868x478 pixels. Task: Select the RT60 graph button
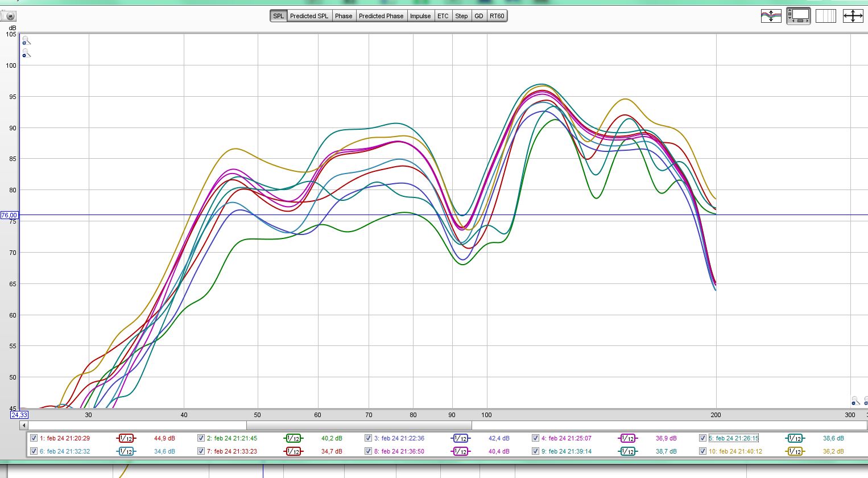click(x=497, y=16)
